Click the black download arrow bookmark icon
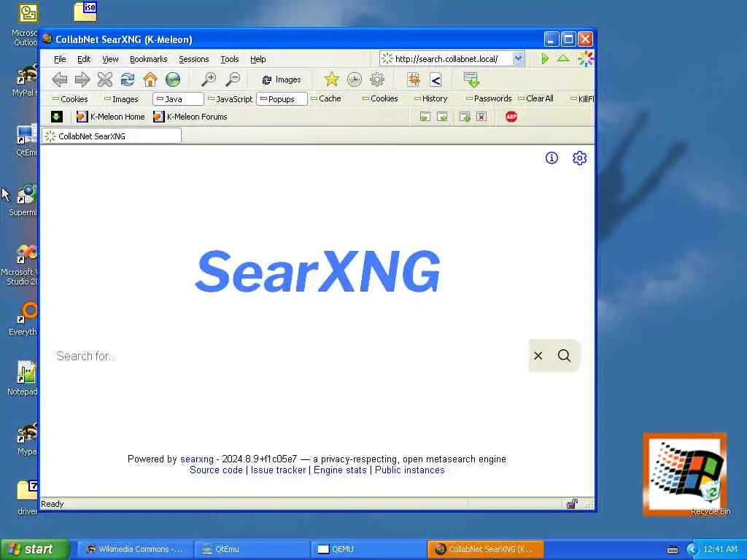 [x=57, y=117]
